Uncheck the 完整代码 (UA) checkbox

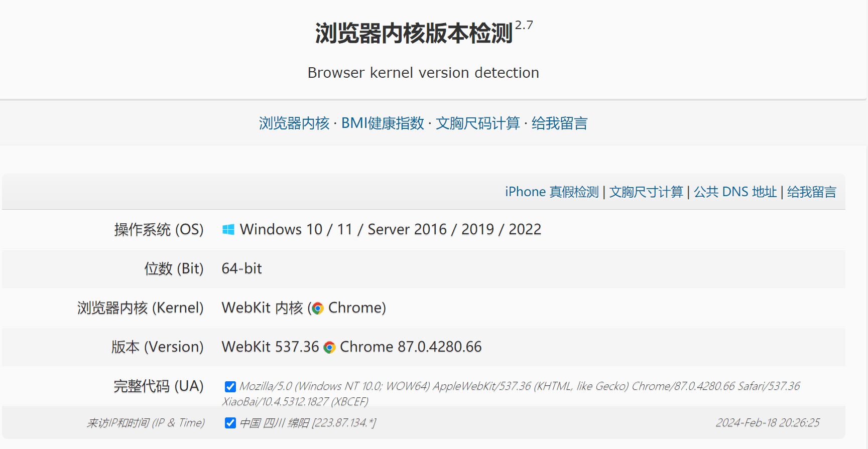pyautogui.click(x=230, y=386)
